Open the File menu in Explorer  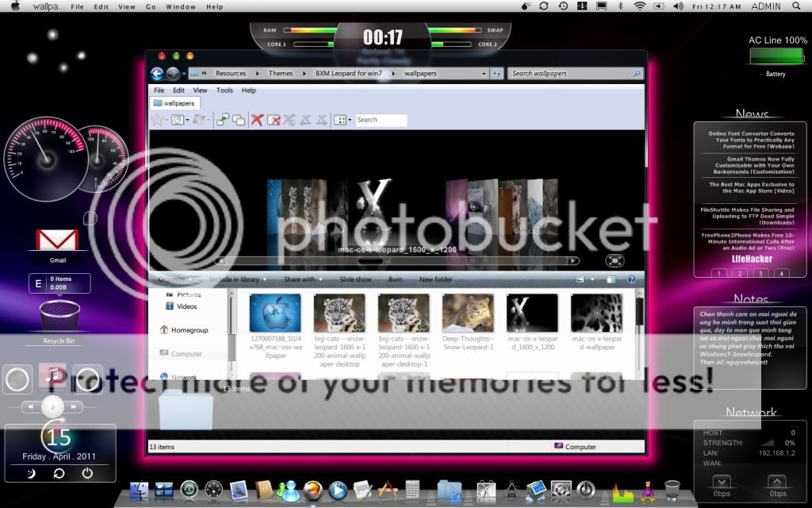point(159,90)
